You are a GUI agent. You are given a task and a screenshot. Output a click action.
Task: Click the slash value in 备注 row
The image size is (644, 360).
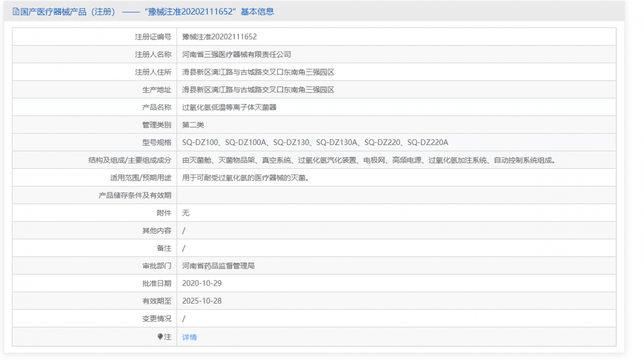pyautogui.click(x=184, y=248)
